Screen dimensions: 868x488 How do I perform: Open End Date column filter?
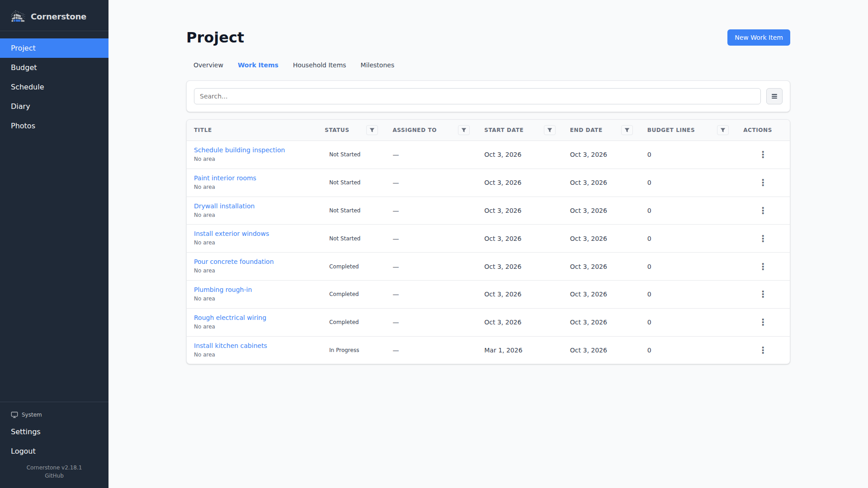[627, 130]
